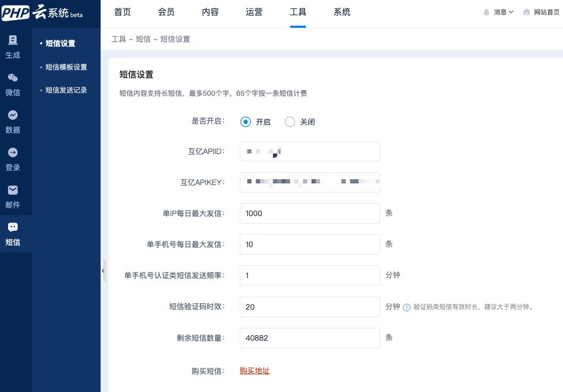Open the 系统 top menu
This screenshot has width=563, height=392.
[x=342, y=12]
